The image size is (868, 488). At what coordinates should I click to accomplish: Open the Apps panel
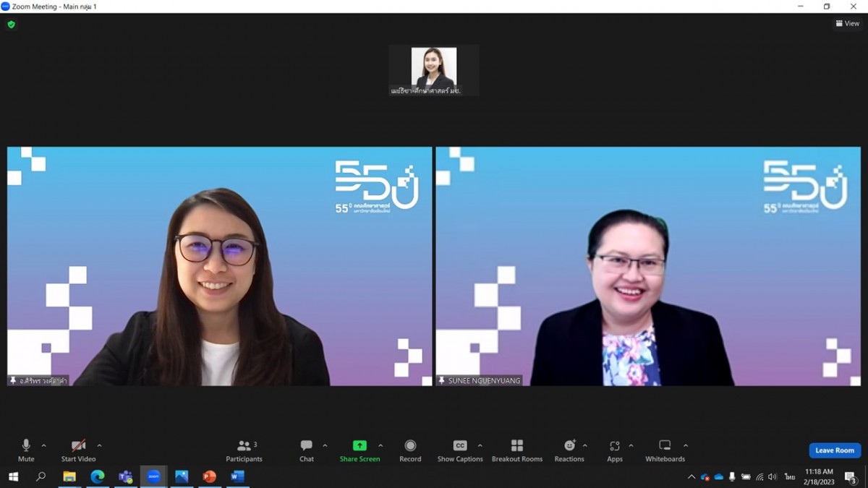pyautogui.click(x=615, y=450)
